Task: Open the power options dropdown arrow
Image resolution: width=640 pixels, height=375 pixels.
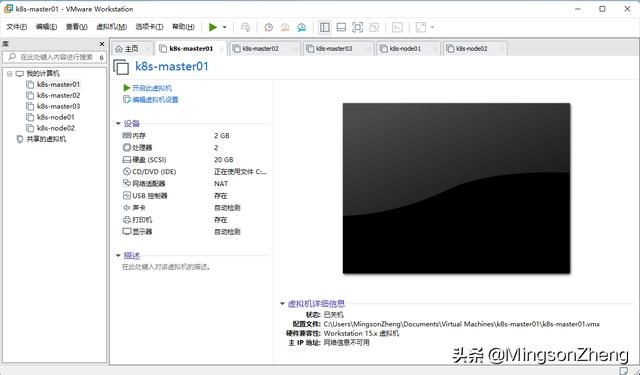Action: pyautogui.click(x=224, y=27)
